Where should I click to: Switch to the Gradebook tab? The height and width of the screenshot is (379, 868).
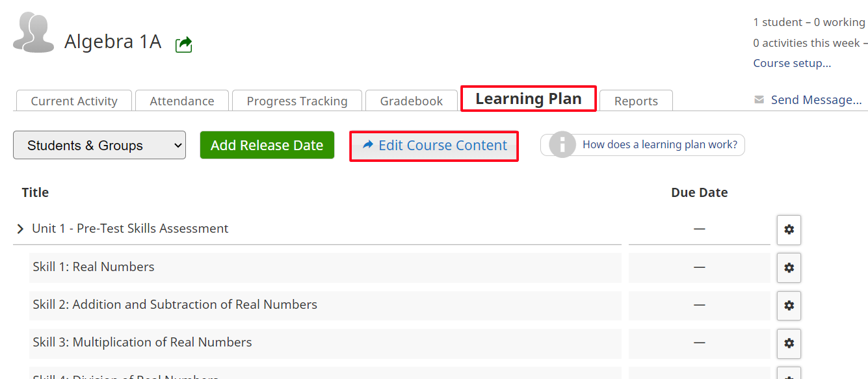[x=412, y=101]
